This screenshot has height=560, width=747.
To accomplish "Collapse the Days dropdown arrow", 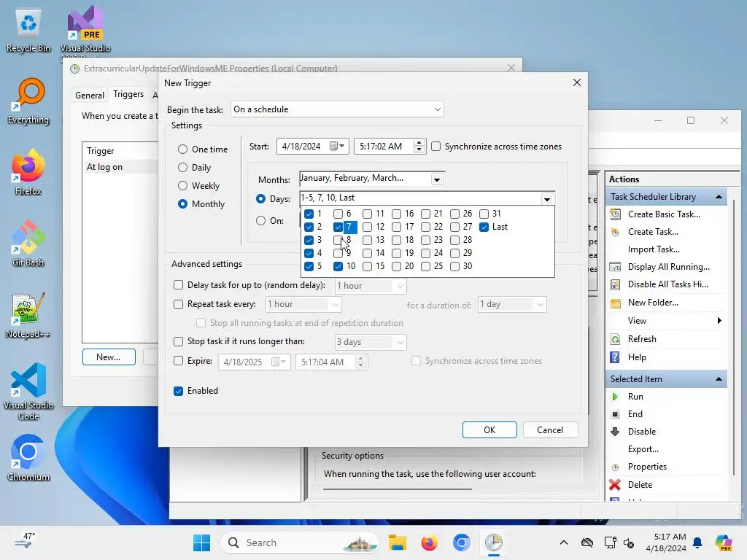I will (x=547, y=199).
